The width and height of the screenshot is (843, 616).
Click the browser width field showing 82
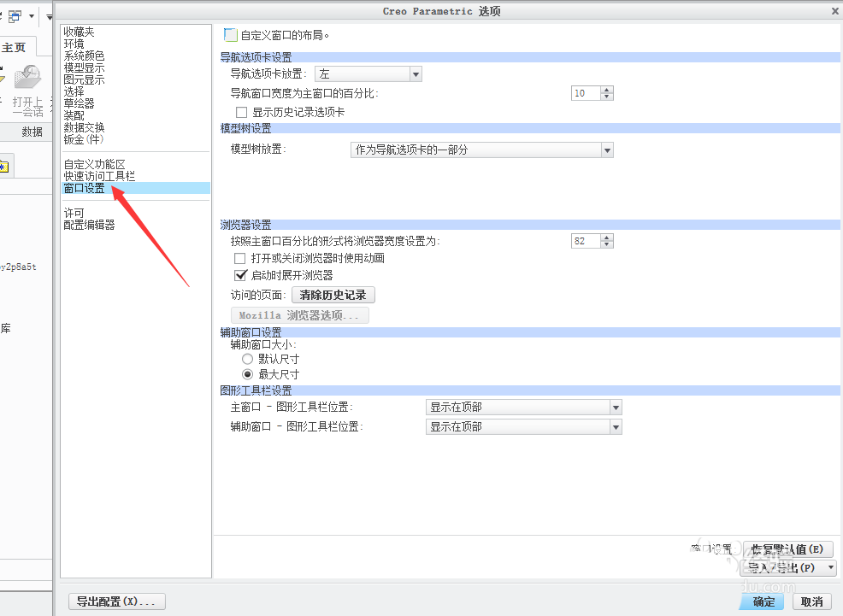pos(586,241)
